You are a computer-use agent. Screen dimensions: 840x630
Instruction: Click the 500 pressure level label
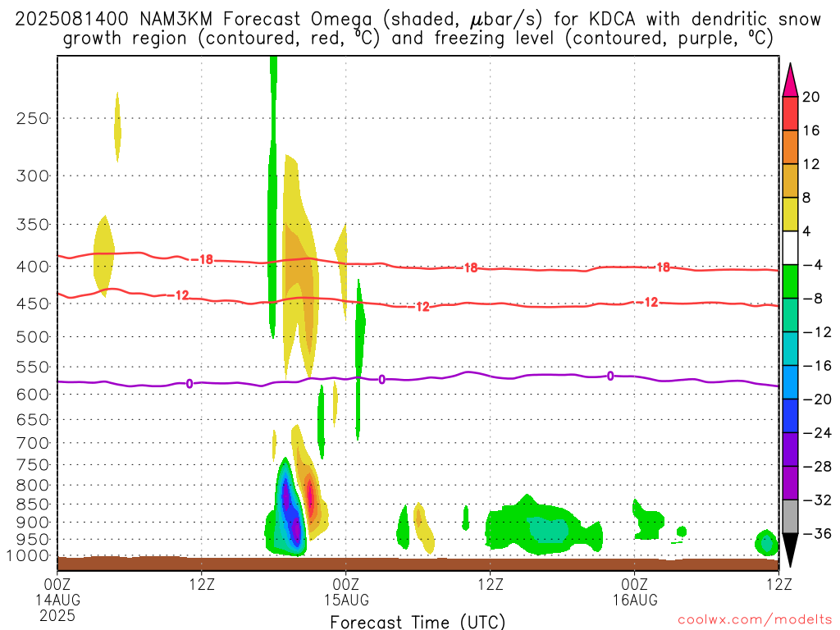[33, 337]
